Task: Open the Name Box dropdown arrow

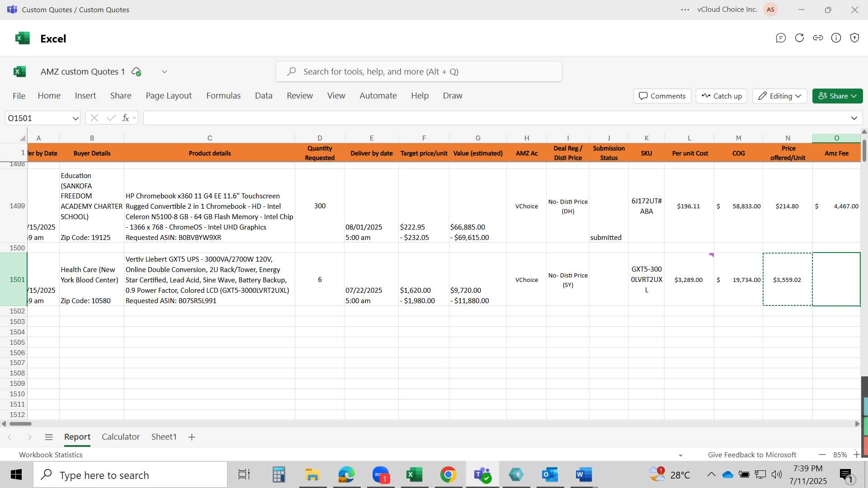Action: pyautogui.click(x=75, y=118)
